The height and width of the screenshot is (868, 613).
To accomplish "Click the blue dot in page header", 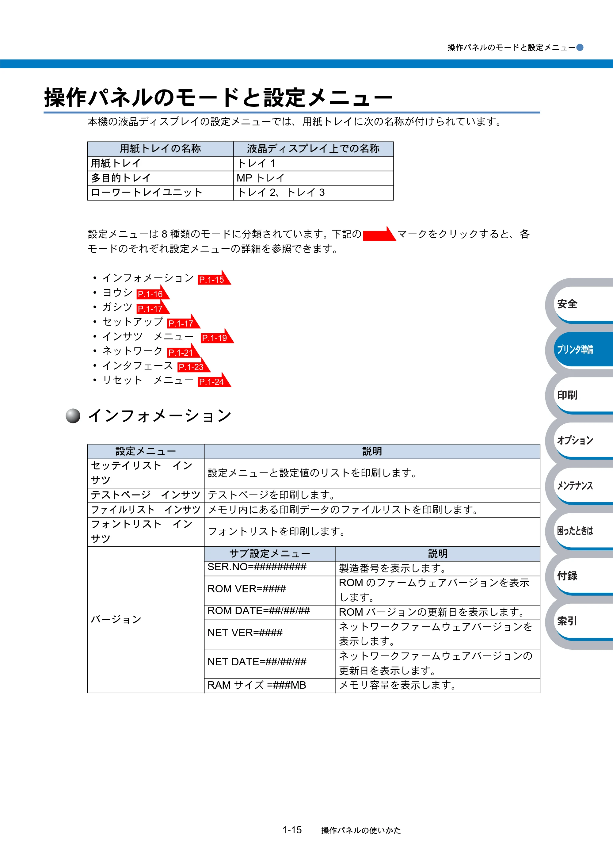I will tap(580, 47).
